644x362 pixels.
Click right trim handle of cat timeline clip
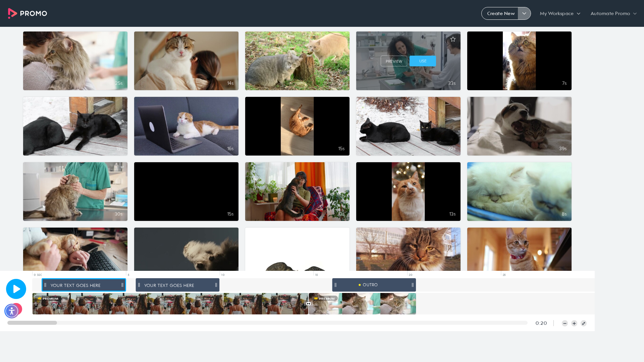coord(413,304)
